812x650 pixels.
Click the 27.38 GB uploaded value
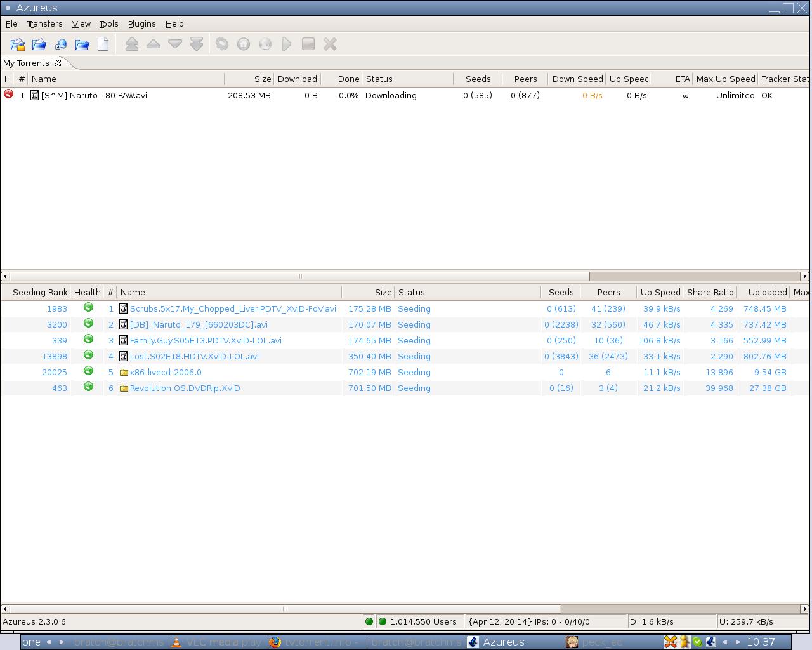point(768,388)
